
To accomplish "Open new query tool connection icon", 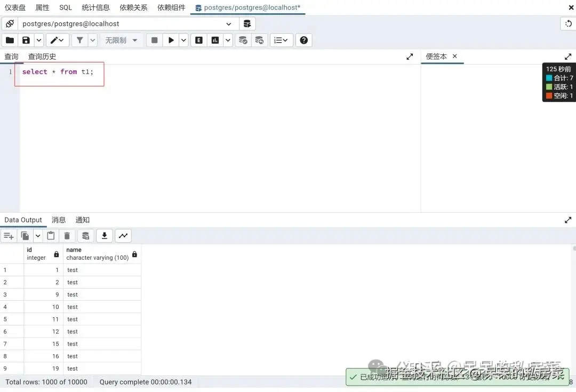I will click(247, 24).
